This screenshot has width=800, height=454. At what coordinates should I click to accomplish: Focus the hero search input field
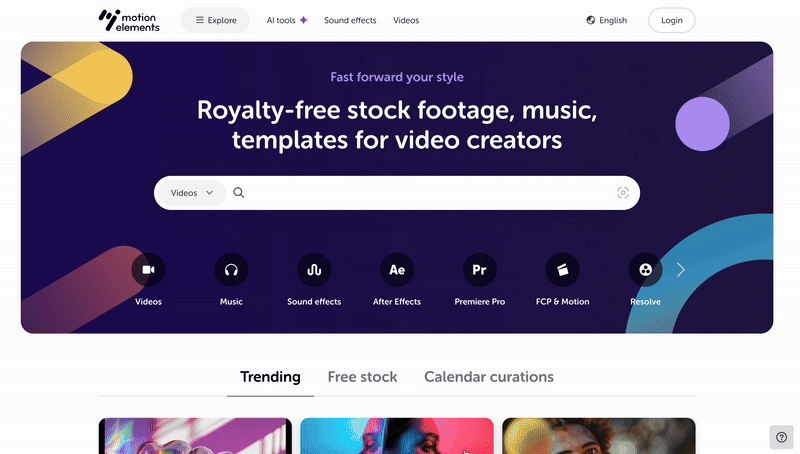[x=429, y=193]
